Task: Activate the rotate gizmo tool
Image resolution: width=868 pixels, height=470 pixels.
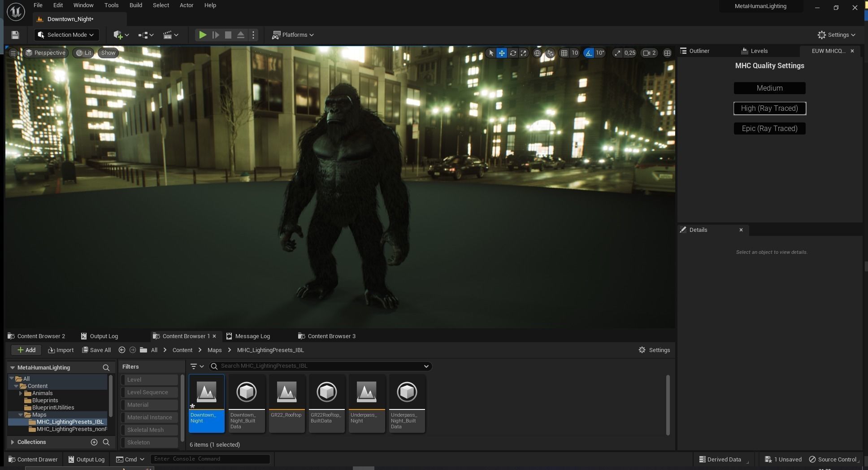Action: tap(513, 53)
